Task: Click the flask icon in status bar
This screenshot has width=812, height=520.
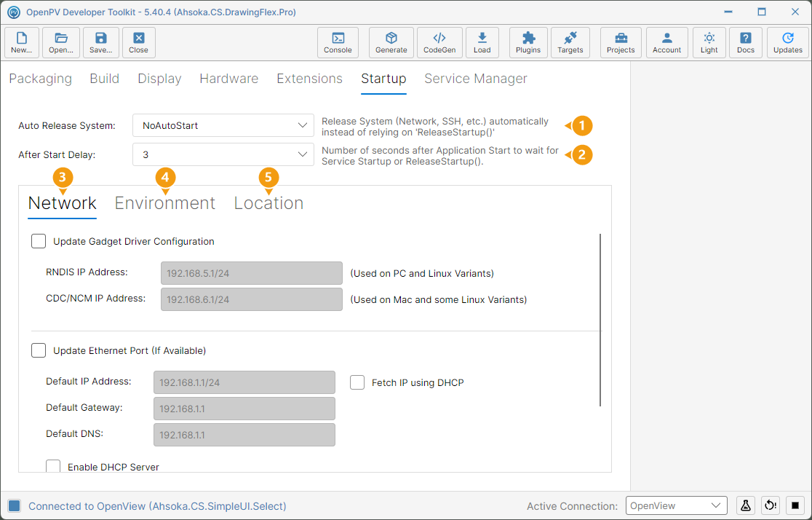Action: click(746, 505)
